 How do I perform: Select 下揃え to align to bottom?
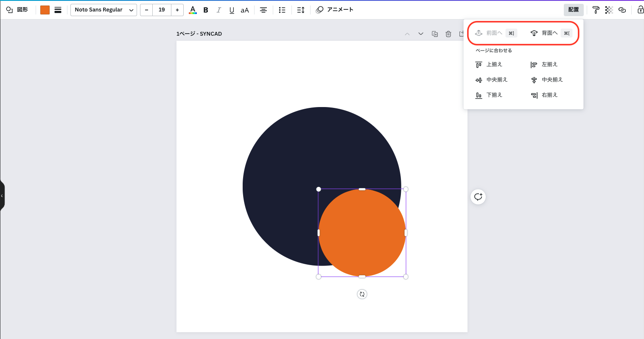[494, 95]
